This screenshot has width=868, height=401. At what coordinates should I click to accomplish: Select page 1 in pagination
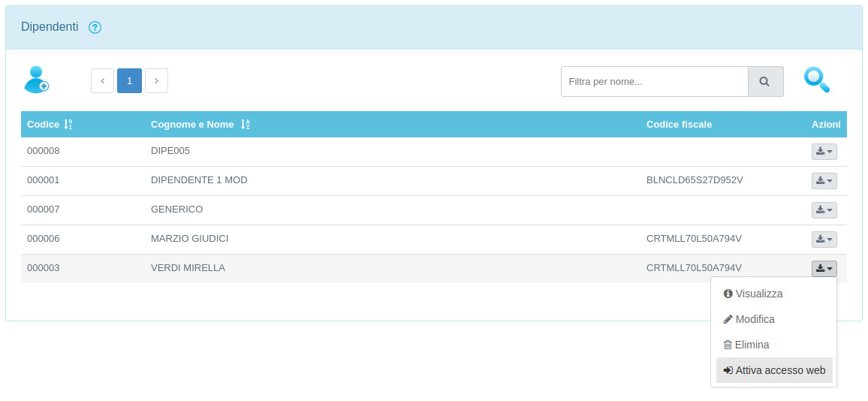point(129,81)
